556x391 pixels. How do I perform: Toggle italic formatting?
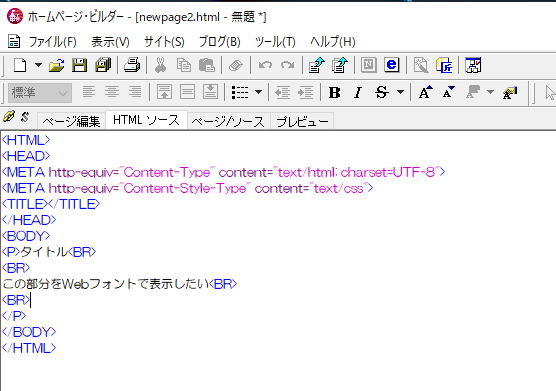[358, 93]
